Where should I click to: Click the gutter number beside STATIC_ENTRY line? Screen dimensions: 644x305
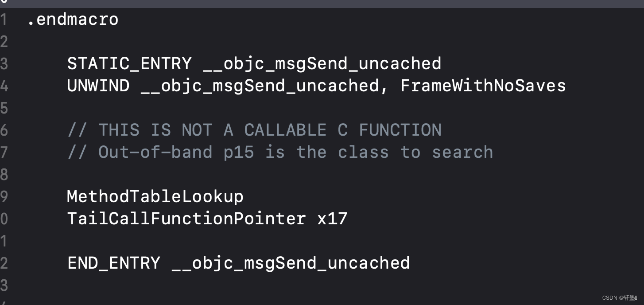(4, 64)
